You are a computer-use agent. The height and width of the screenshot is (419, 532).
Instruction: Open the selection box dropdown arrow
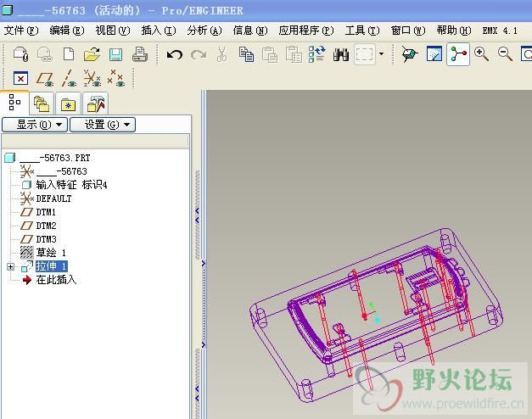click(x=381, y=54)
